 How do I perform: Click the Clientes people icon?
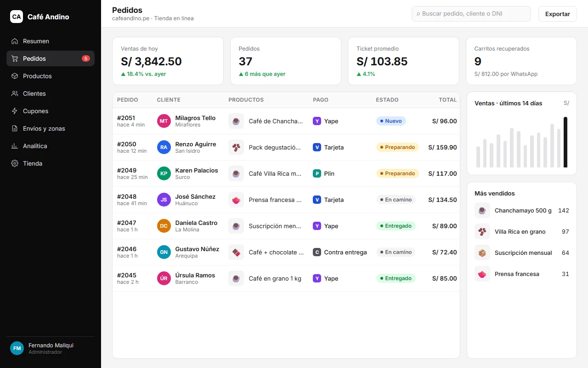pyautogui.click(x=15, y=93)
